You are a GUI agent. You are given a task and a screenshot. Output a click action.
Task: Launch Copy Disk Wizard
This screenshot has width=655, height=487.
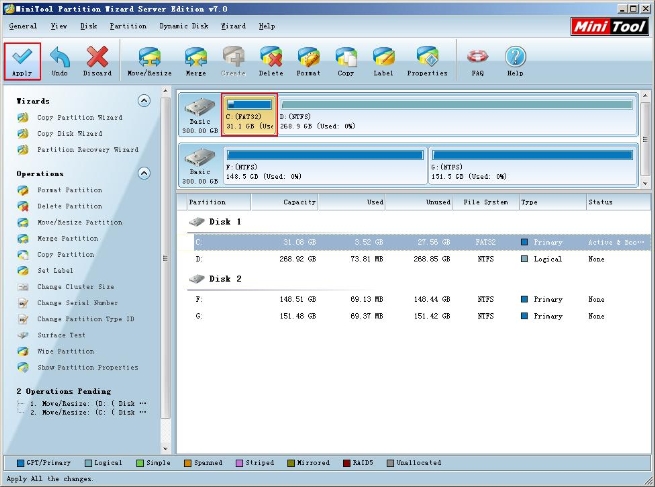point(69,134)
